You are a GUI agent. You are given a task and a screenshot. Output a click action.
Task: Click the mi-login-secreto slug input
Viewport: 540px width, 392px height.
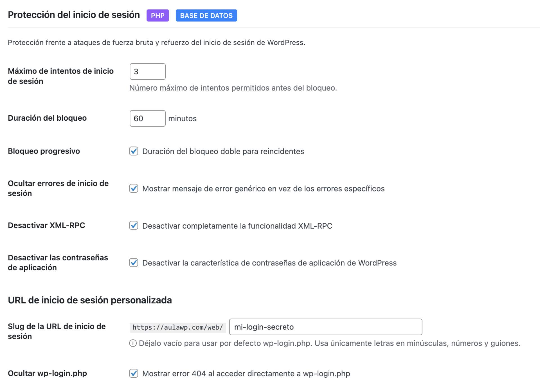coord(325,327)
